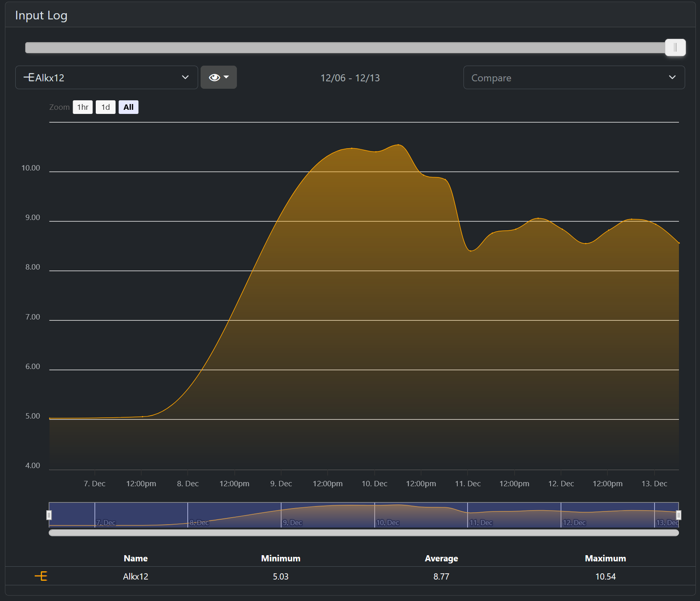This screenshot has width=700, height=601.
Task: Click the 12/06 - 12/13 date range label
Action: pyautogui.click(x=350, y=78)
